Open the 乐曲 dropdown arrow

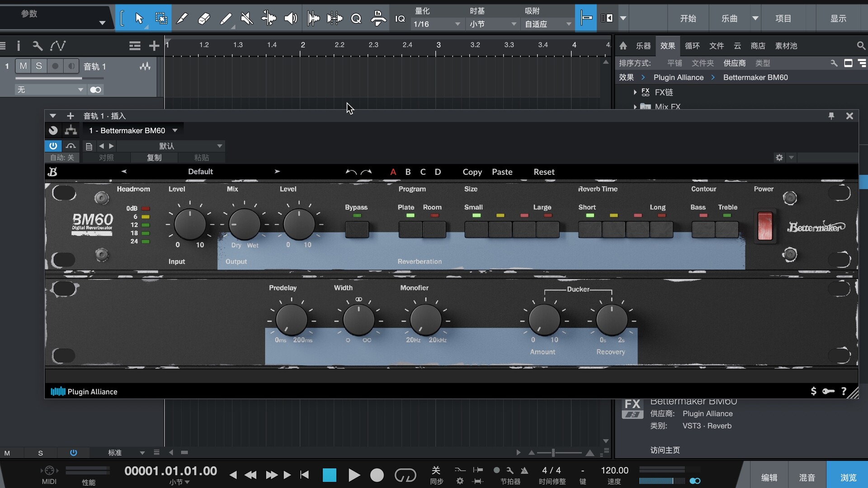coord(755,19)
